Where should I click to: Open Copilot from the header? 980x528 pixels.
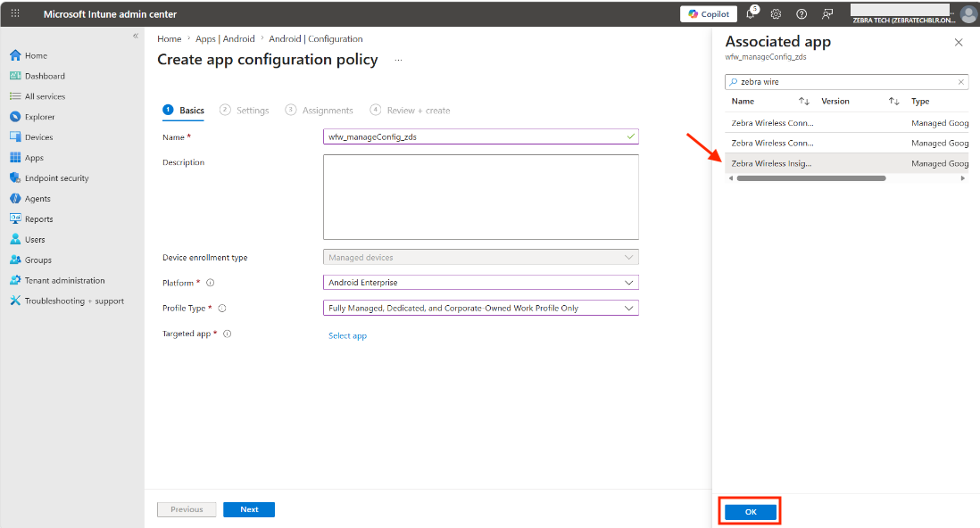[x=709, y=13]
